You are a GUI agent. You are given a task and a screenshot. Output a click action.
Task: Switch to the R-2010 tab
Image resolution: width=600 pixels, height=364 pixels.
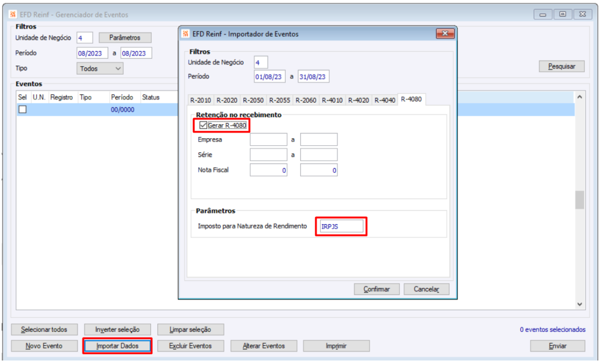pyautogui.click(x=201, y=100)
